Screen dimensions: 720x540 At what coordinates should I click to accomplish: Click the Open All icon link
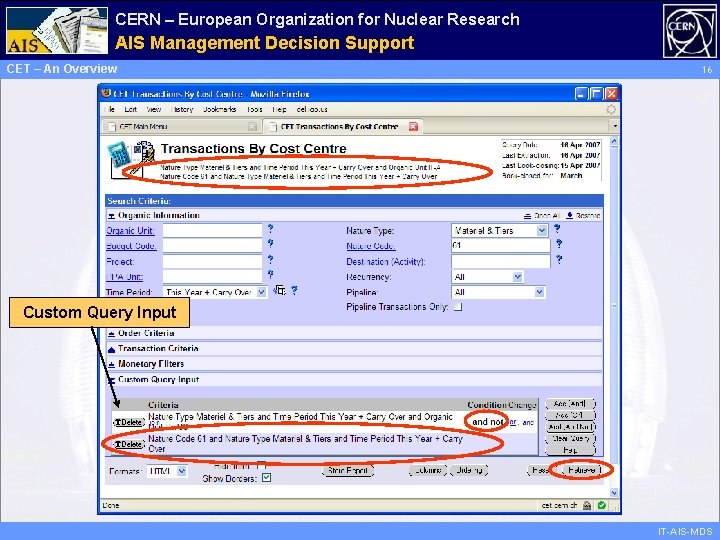(542, 215)
